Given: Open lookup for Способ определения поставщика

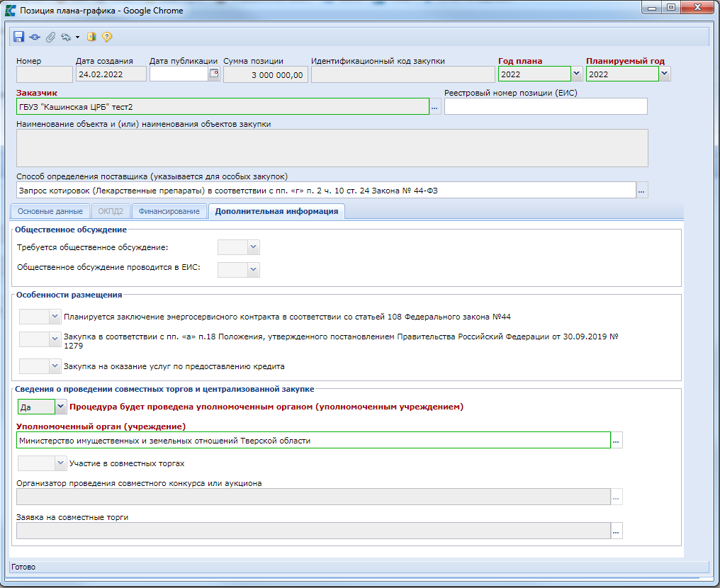Looking at the screenshot, I should point(642,190).
